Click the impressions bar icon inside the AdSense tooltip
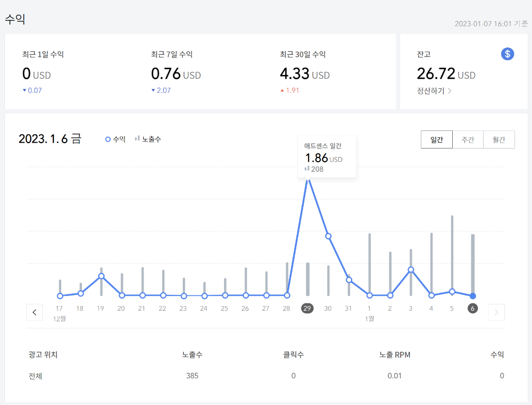The image size is (532, 405). coord(306,168)
